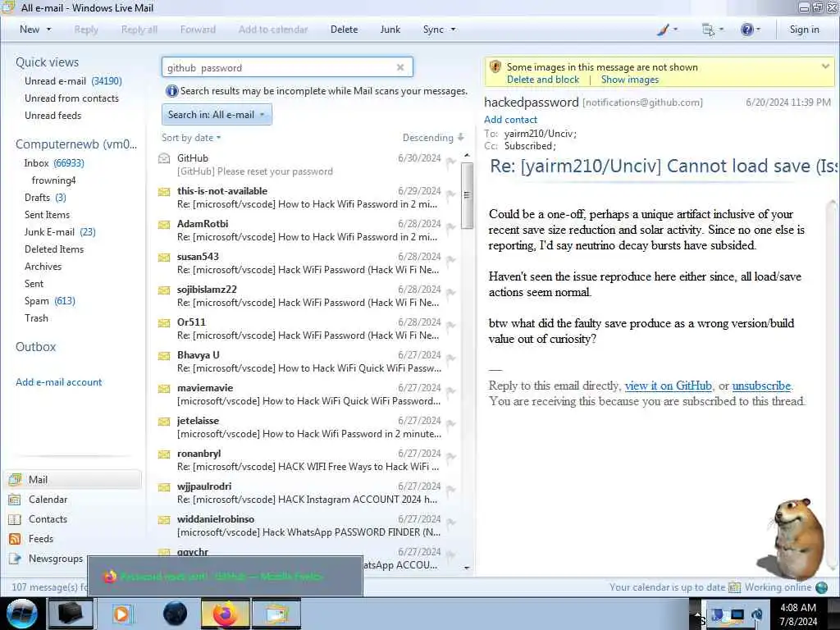Click Add e-mail account link
The image size is (840, 630).
point(58,382)
